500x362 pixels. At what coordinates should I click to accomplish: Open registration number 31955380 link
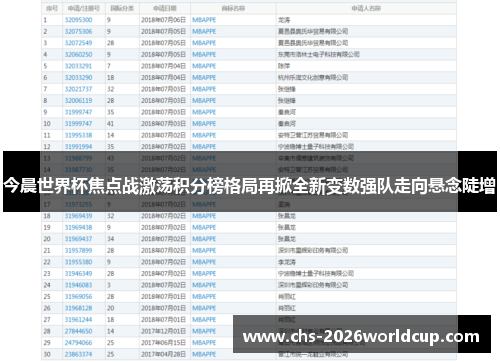coord(78,262)
